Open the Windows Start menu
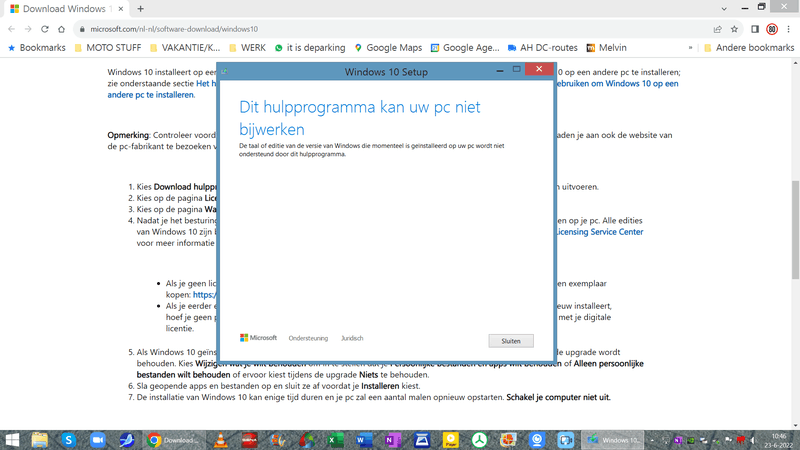 (11, 440)
